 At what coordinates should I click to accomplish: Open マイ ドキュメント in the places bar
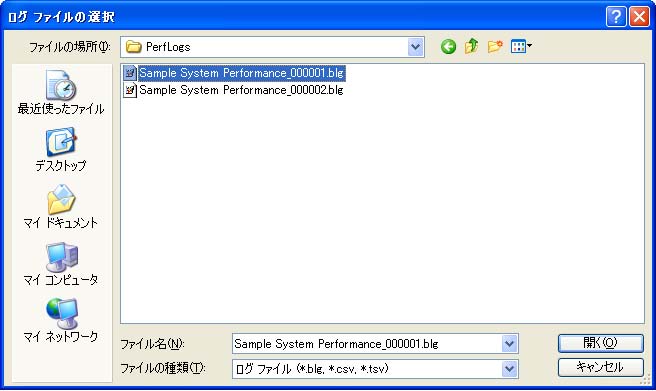click(61, 207)
